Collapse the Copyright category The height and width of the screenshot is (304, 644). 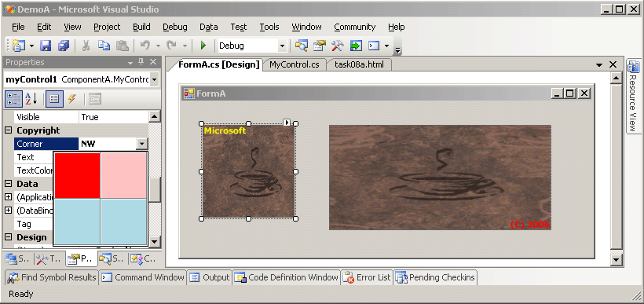coord(8,130)
